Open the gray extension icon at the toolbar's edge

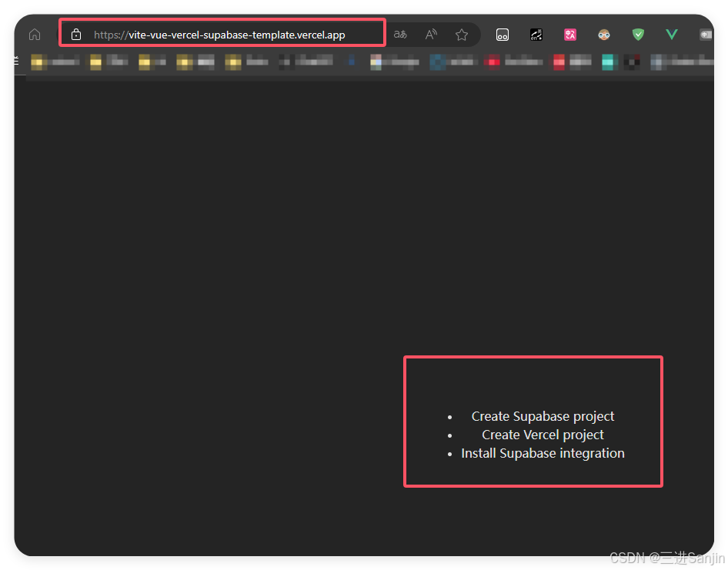706,35
